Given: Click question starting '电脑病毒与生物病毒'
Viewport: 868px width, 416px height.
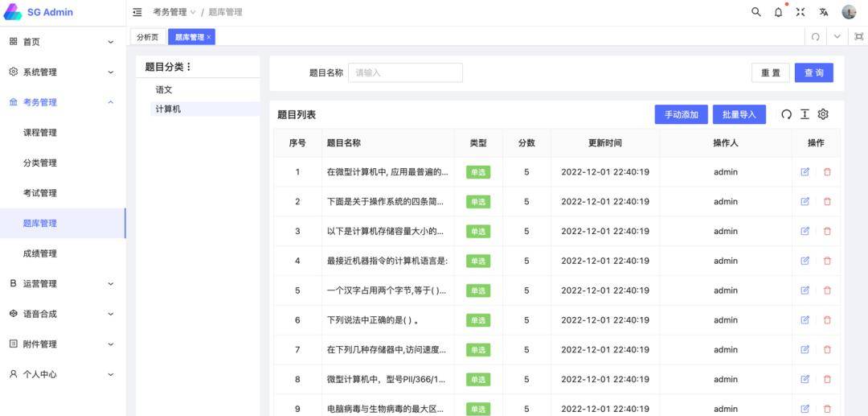Looking at the screenshot, I should coord(386,409).
